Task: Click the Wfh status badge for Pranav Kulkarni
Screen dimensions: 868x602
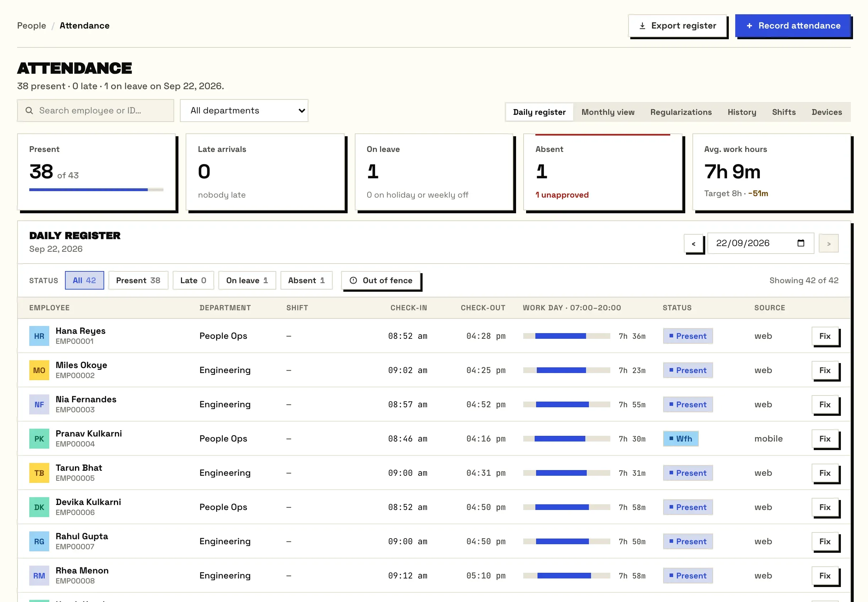Action: pos(681,439)
